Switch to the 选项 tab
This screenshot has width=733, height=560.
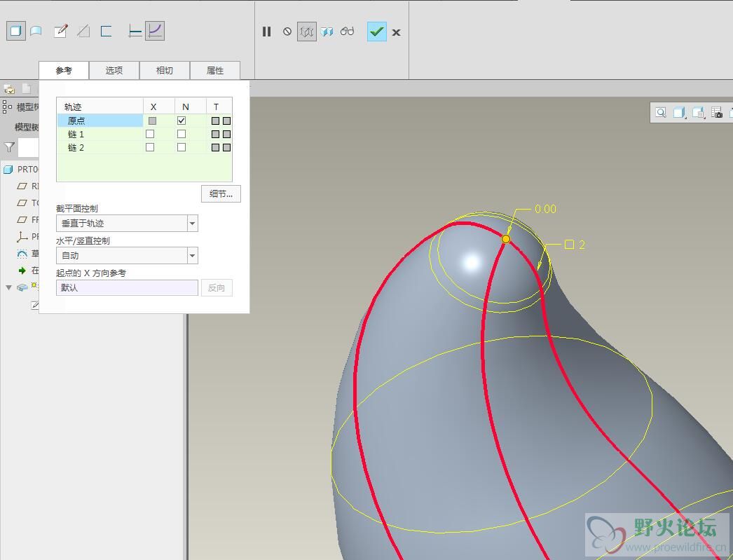pyautogui.click(x=114, y=71)
